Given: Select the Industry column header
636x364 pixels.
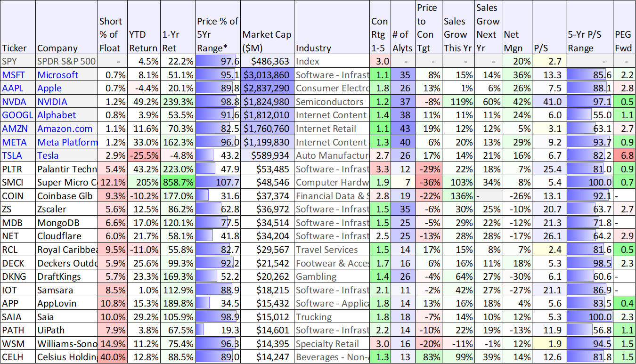Looking at the screenshot, I should point(332,27).
